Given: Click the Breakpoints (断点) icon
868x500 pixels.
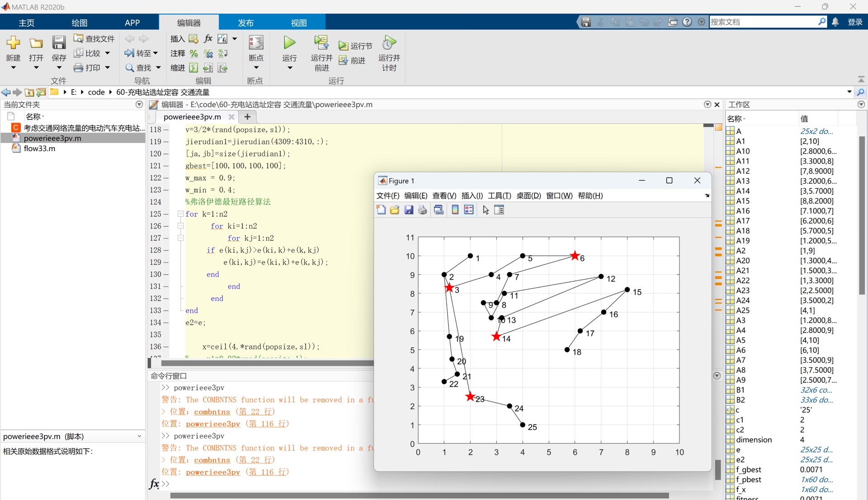Looking at the screenshot, I should pos(256,43).
